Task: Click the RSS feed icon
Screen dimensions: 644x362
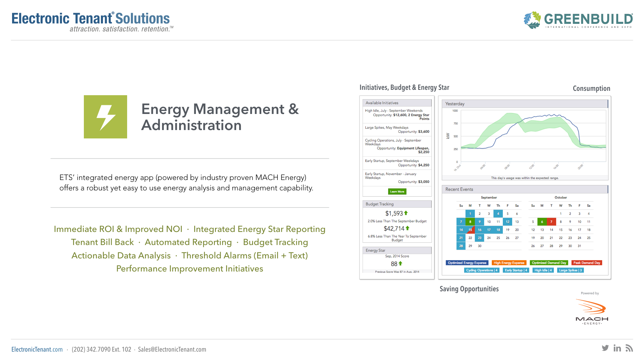Action: pos(629,348)
